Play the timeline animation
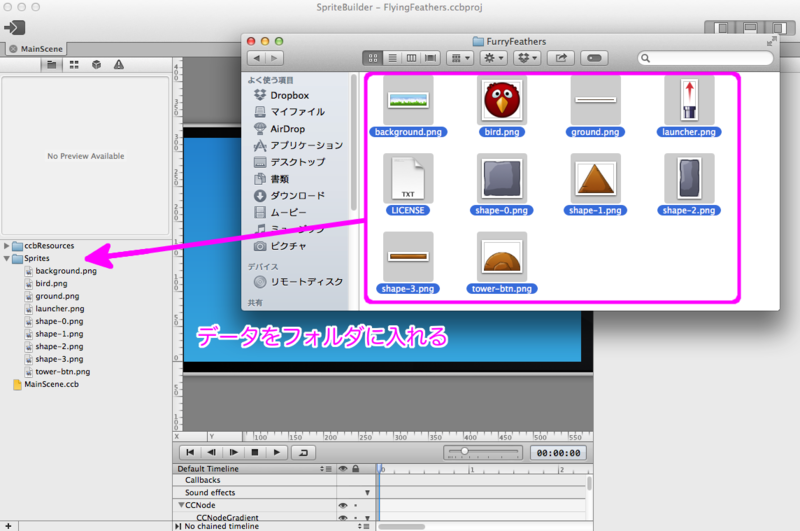 pyautogui.click(x=277, y=452)
